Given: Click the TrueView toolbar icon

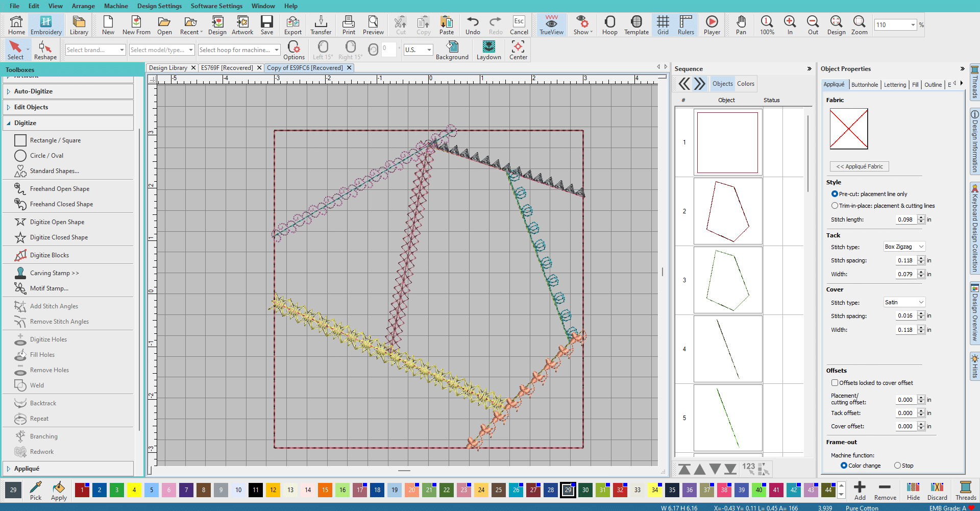Looking at the screenshot, I should point(551,25).
